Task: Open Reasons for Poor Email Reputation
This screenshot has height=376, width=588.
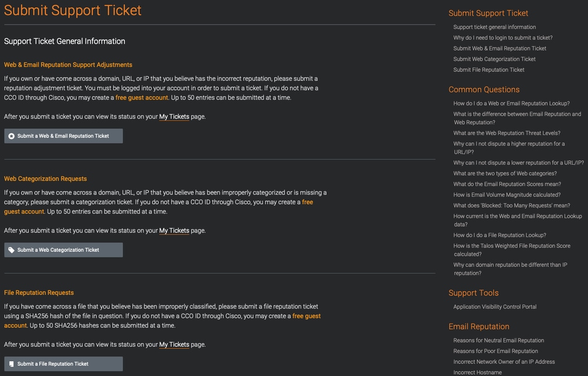Action: (496, 351)
